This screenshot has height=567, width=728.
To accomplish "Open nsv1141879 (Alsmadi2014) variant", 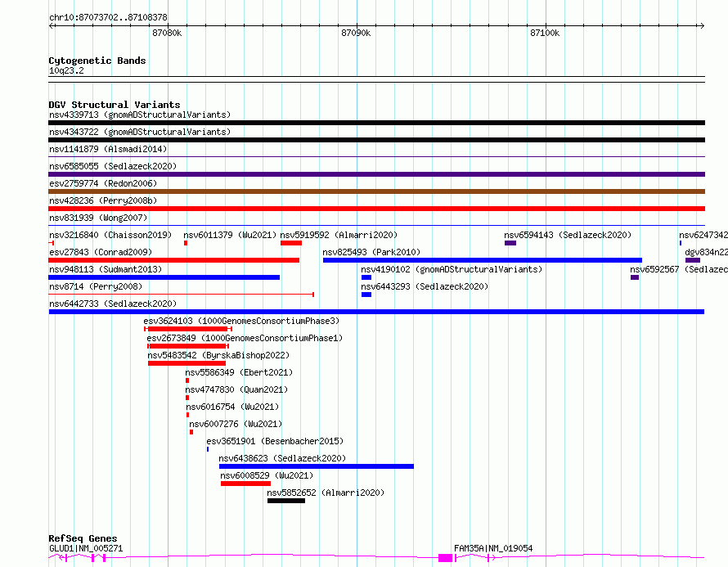I will click(108, 149).
